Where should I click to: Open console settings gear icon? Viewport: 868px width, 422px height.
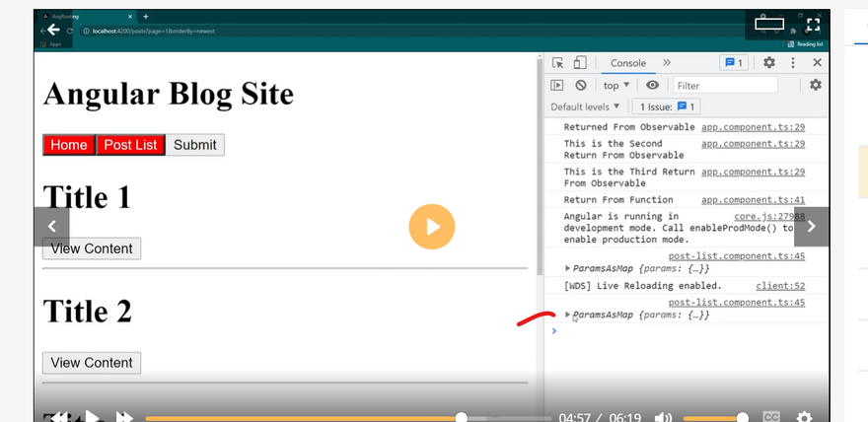tap(816, 86)
